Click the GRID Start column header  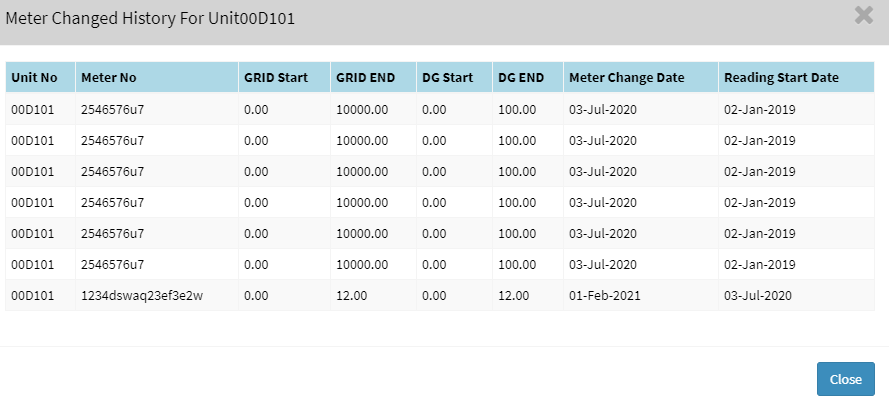[x=269, y=78]
